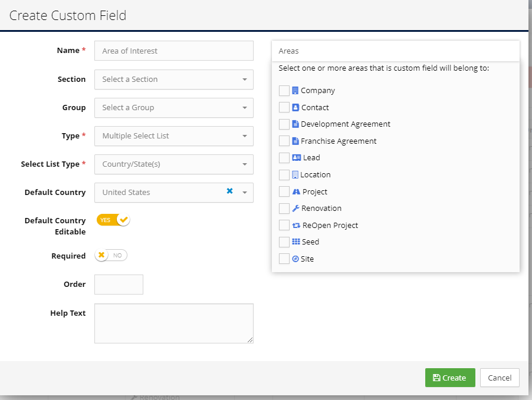
Task: Clear United States with blue X
Action: 229,191
